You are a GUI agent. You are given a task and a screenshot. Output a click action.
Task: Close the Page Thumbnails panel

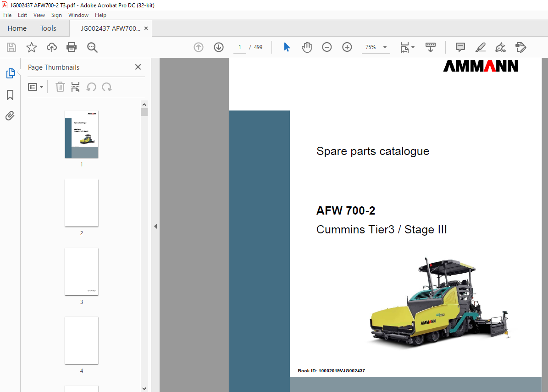(x=138, y=67)
